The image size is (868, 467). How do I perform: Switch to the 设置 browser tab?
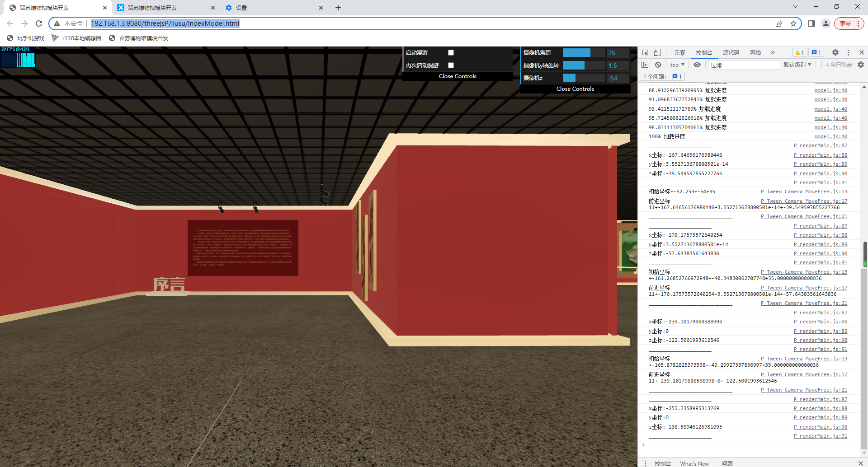[x=274, y=8]
